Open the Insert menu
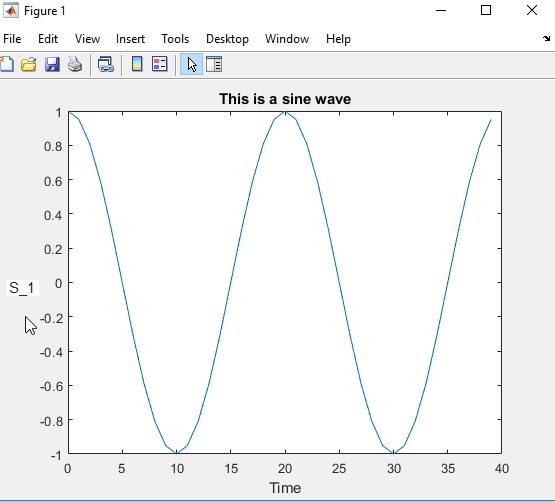555x502 pixels. pyautogui.click(x=130, y=39)
